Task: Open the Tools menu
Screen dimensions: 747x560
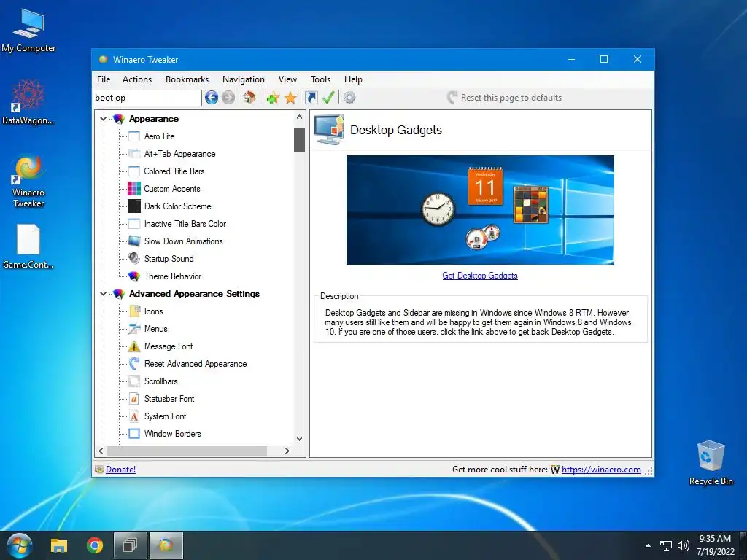Action: [320, 79]
